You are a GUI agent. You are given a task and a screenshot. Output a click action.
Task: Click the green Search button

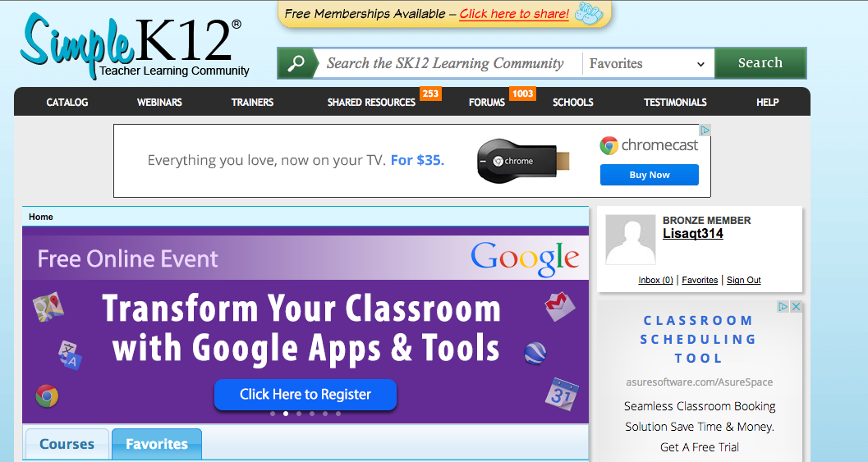coord(760,63)
